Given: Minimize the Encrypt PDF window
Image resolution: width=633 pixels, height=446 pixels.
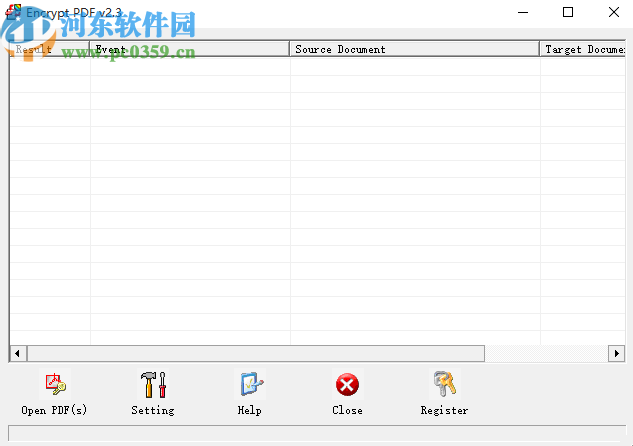Looking at the screenshot, I should click(523, 12).
